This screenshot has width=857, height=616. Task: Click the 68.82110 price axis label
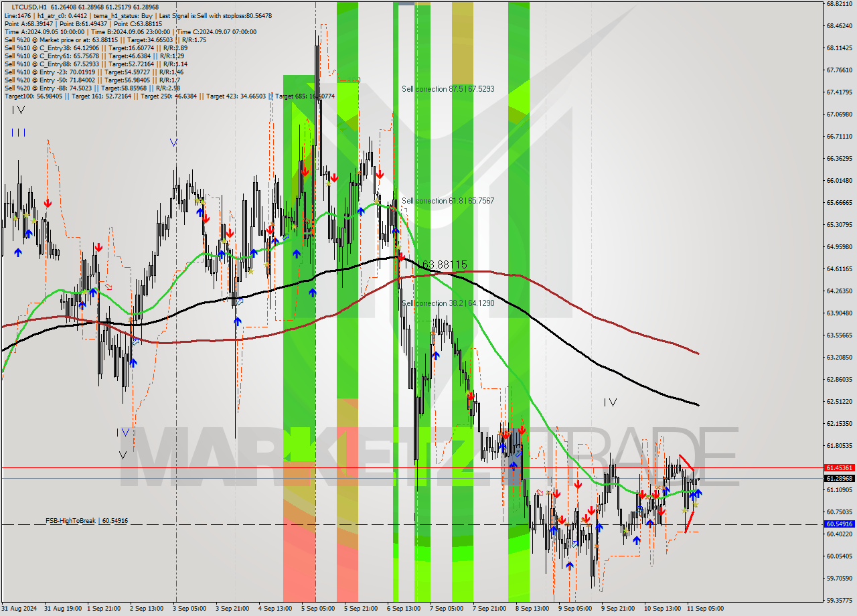tap(839, 3)
